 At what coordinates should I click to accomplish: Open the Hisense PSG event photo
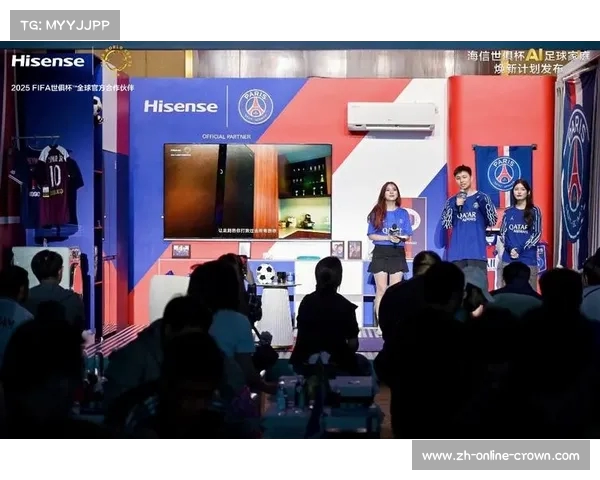pos(300,240)
